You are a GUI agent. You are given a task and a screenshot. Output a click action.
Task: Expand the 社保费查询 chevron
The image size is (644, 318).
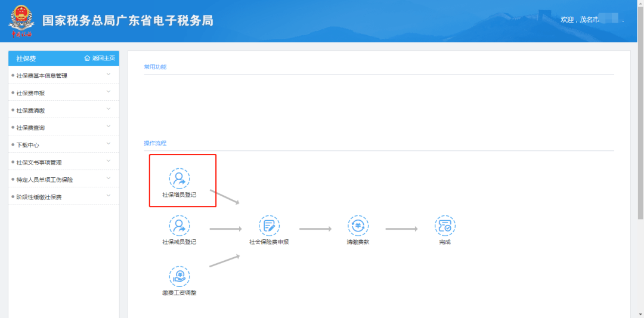point(109,126)
